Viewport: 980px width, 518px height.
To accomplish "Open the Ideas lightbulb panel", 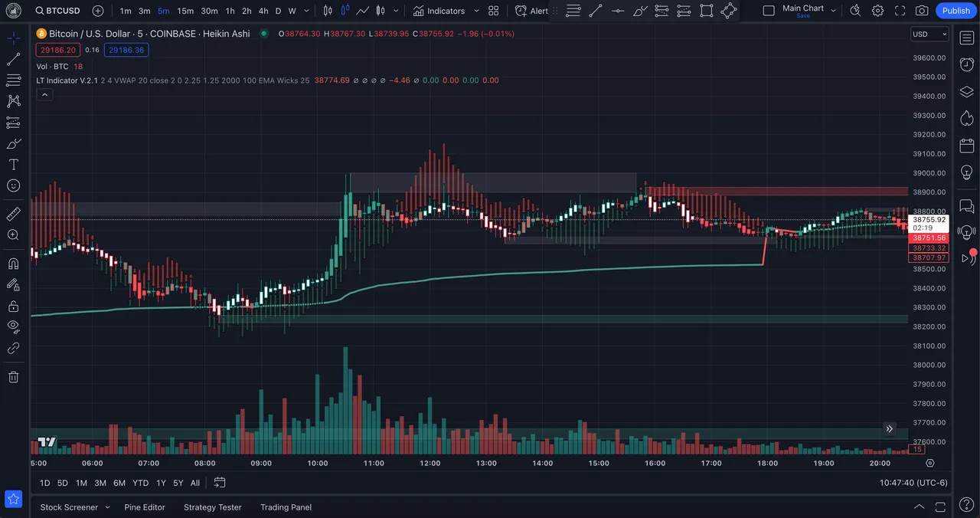I will [x=966, y=172].
